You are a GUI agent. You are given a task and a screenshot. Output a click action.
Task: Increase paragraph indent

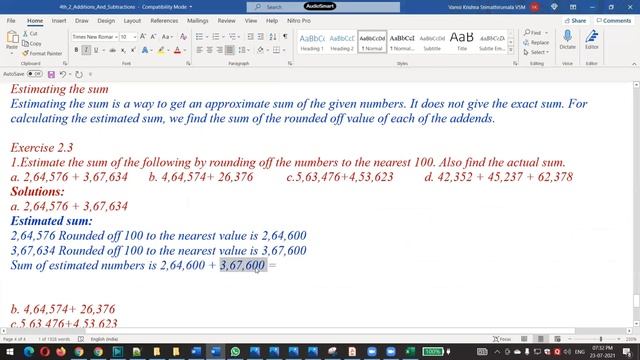(261, 37)
